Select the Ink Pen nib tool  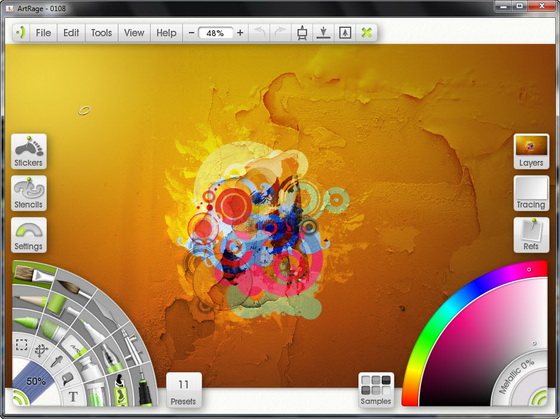[111, 357]
